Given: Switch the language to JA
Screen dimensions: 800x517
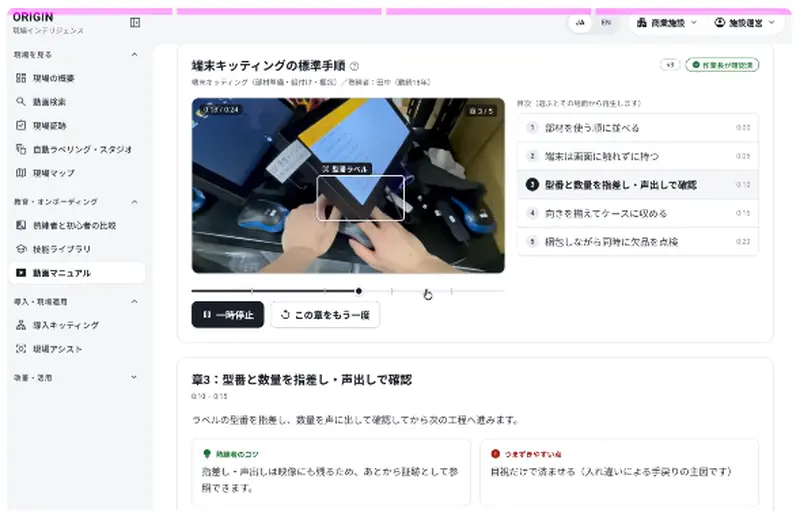Looking at the screenshot, I should (x=580, y=22).
